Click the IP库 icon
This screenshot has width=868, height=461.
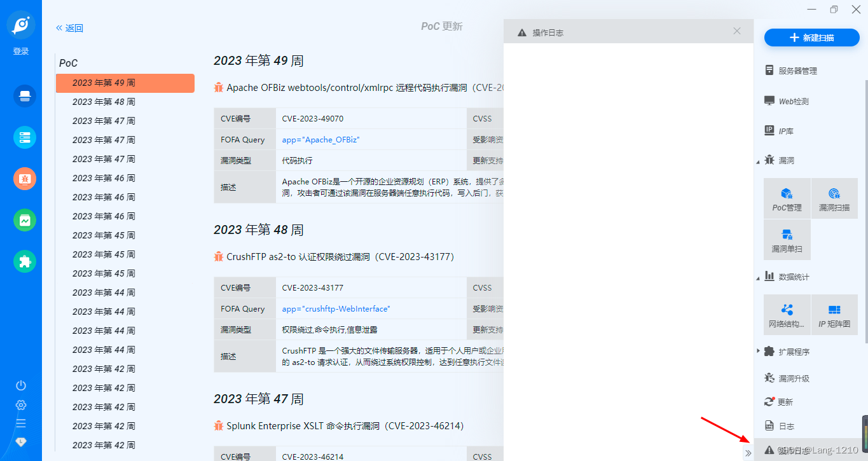(769, 130)
